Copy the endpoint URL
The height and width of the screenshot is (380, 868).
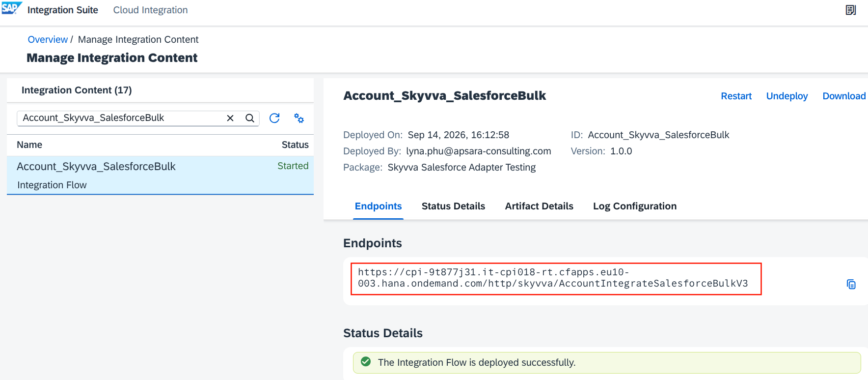(851, 284)
